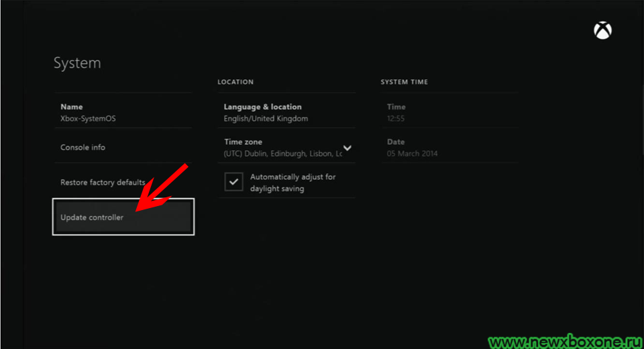Click the SYSTEM TIME section header
The width and height of the screenshot is (644, 349).
[x=404, y=82]
